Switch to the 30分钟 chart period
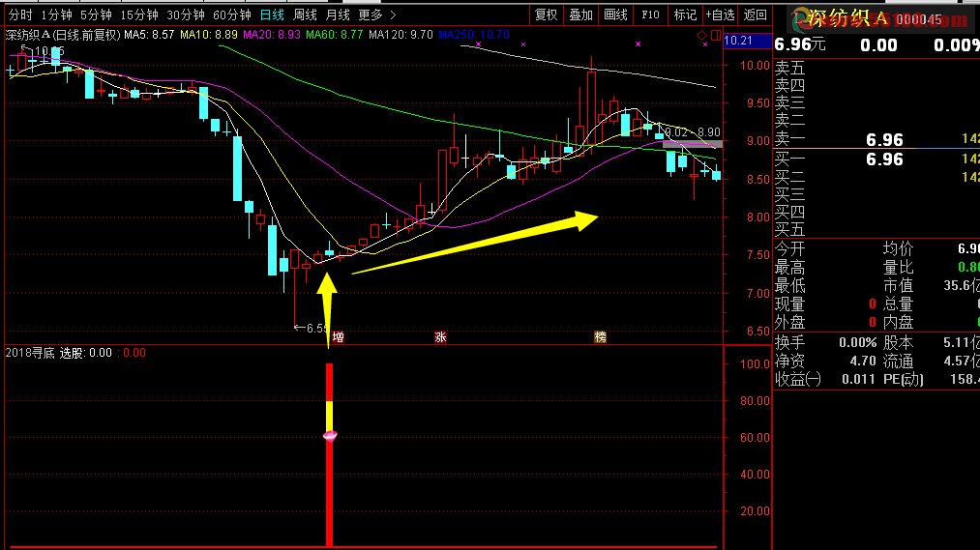980x550 pixels. (185, 14)
